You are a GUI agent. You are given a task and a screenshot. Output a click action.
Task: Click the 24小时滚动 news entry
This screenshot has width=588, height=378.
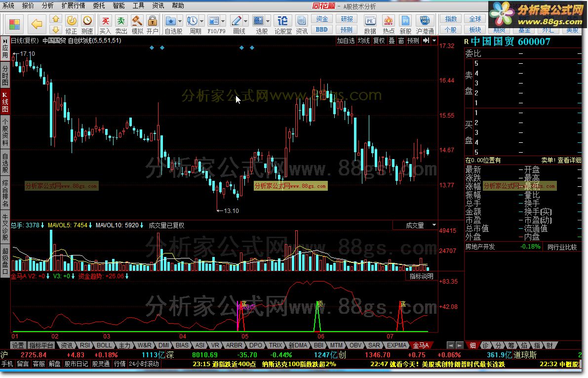click(x=144, y=364)
